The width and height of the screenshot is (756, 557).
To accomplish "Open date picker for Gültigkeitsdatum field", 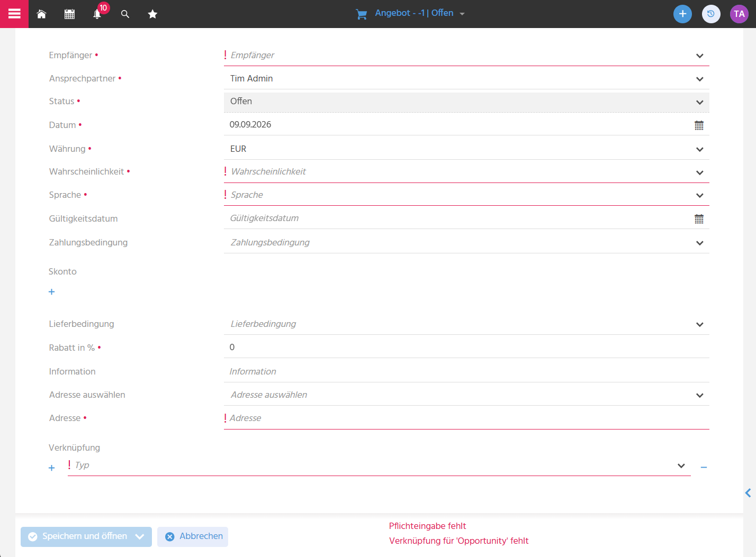I will (x=699, y=219).
